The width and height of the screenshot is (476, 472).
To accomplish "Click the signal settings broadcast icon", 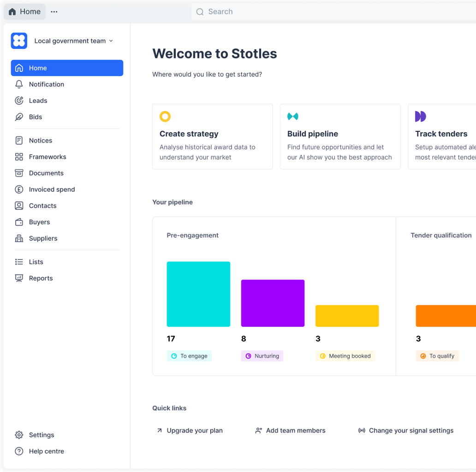I will coord(362,431).
